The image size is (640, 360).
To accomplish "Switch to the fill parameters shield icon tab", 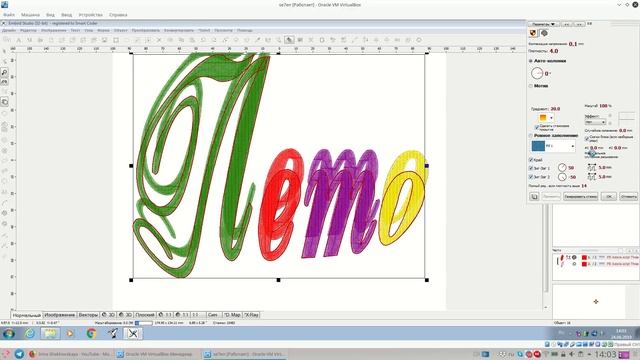I will pyautogui.click(x=533, y=33).
